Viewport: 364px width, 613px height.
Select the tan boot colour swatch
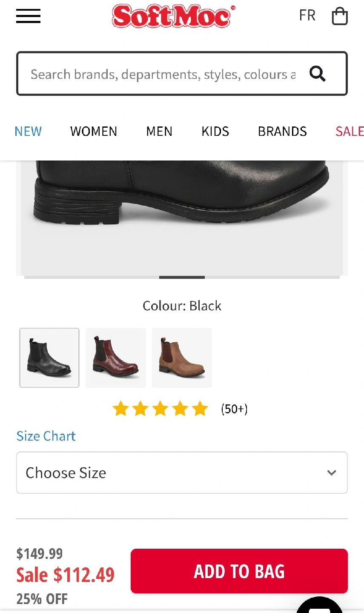tap(182, 358)
